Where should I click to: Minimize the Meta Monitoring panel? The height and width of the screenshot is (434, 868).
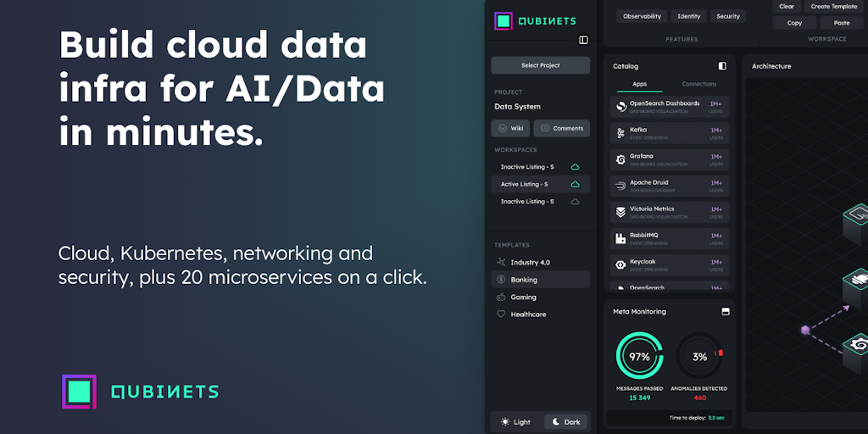pos(726,312)
